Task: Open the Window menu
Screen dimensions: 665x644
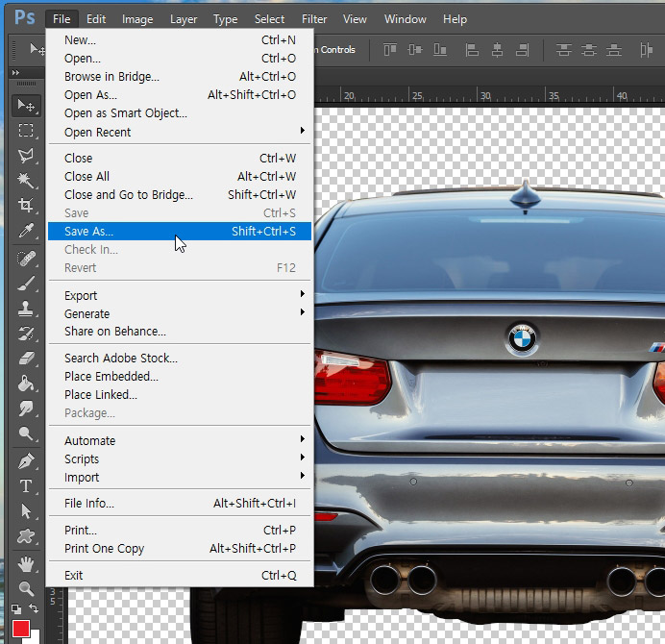Action: tap(405, 19)
